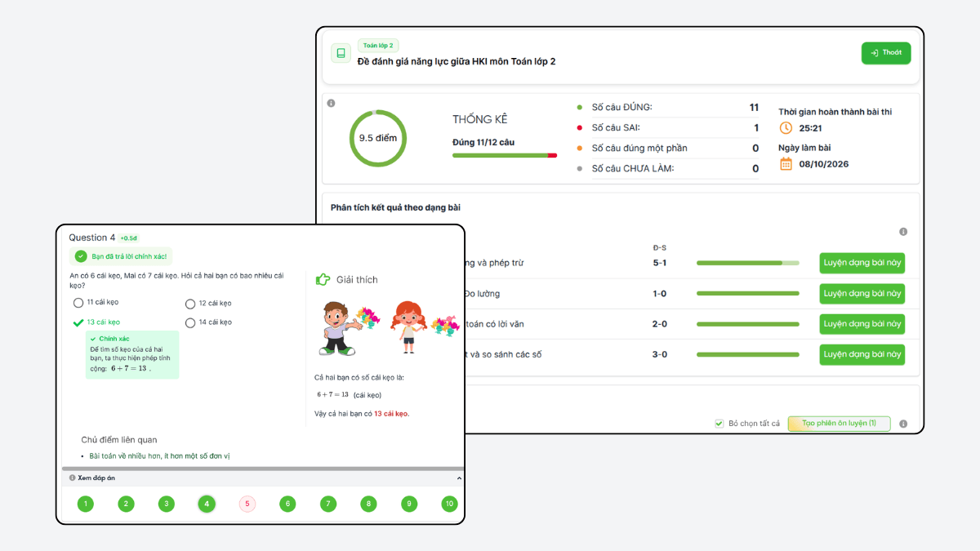980x551 pixels.
Task: Select the 11 cái kẹo radio option
Action: point(78,303)
